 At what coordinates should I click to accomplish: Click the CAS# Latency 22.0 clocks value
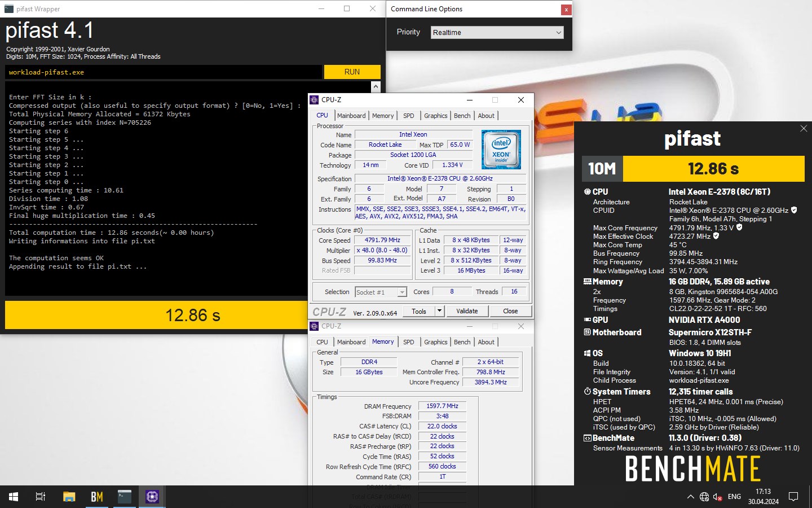click(442, 426)
